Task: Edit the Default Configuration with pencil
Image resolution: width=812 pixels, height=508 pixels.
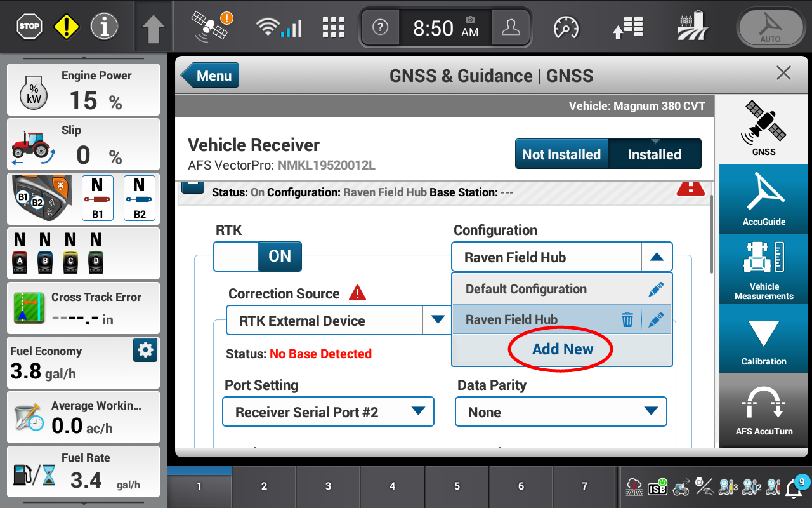Action: tap(656, 290)
